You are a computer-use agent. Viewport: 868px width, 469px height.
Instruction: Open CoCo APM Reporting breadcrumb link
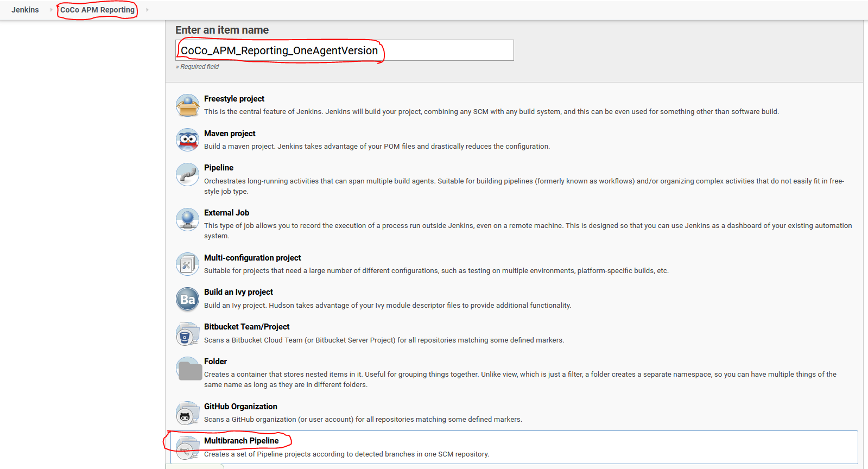97,10
